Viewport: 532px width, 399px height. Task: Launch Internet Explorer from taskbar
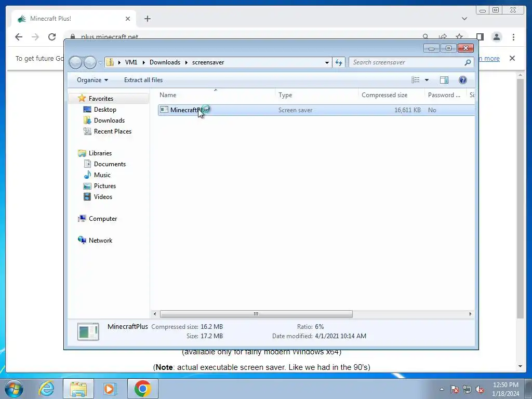click(x=46, y=389)
